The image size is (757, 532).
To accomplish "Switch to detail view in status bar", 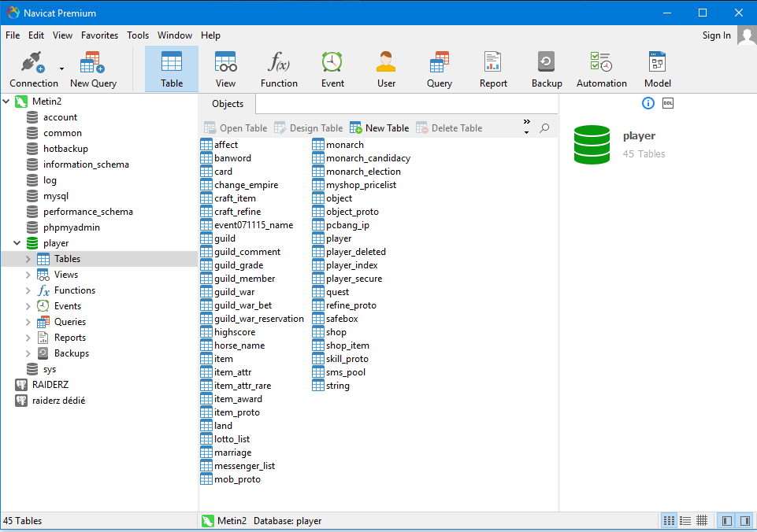I will pyautogui.click(x=702, y=520).
